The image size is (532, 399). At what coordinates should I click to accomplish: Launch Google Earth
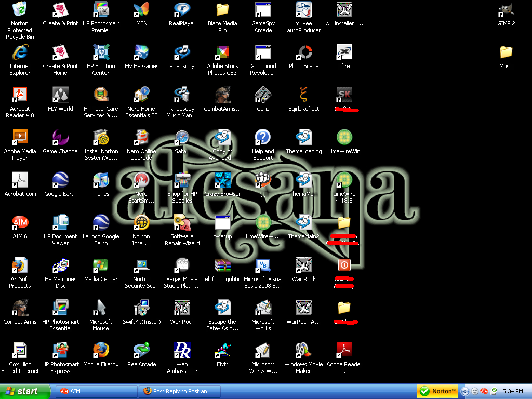pos(101,224)
